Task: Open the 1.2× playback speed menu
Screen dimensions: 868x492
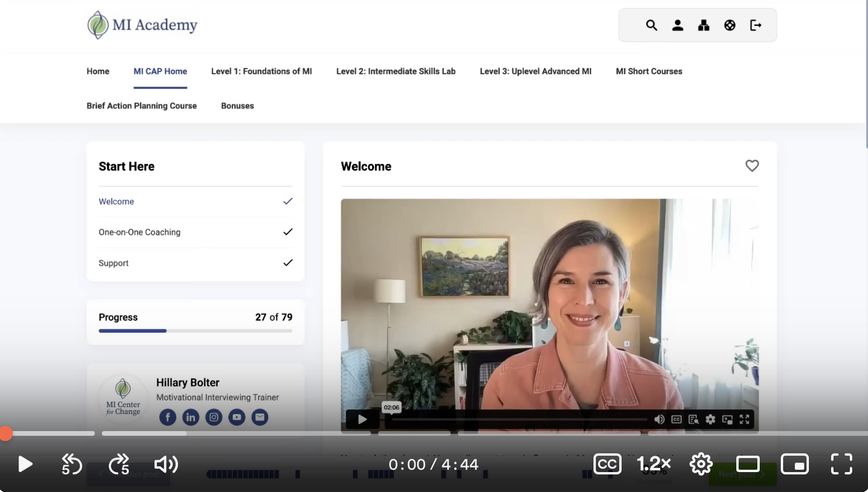Action: click(654, 464)
